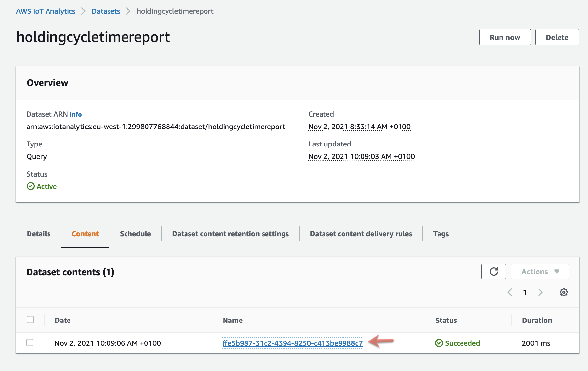588x371 pixels.
Task: Open Dataset content delivery rules tab
Action: tap(361, 234)
